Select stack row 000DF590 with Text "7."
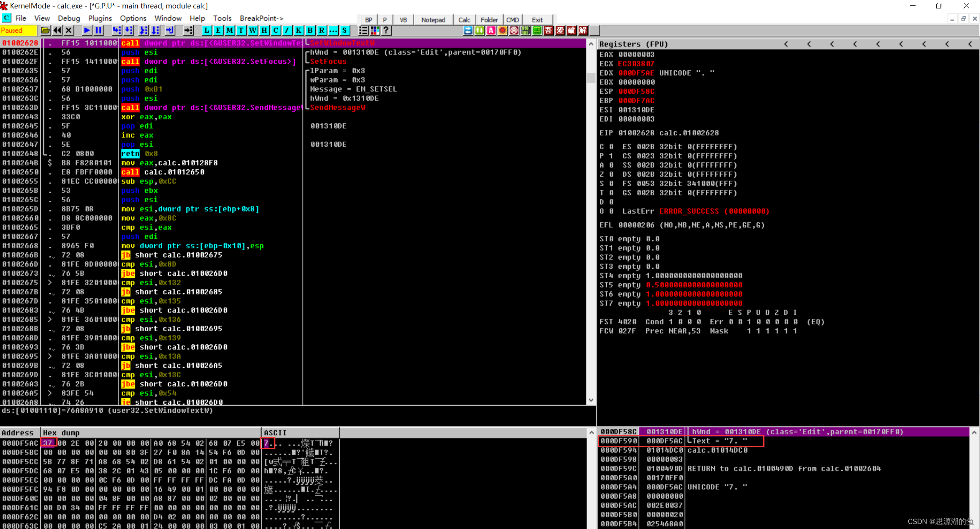 (x=784, y=441)
